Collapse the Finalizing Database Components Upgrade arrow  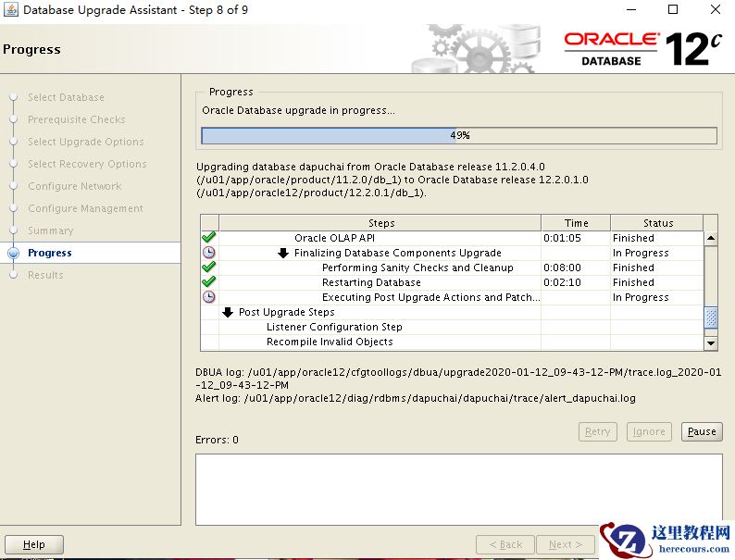282,253
